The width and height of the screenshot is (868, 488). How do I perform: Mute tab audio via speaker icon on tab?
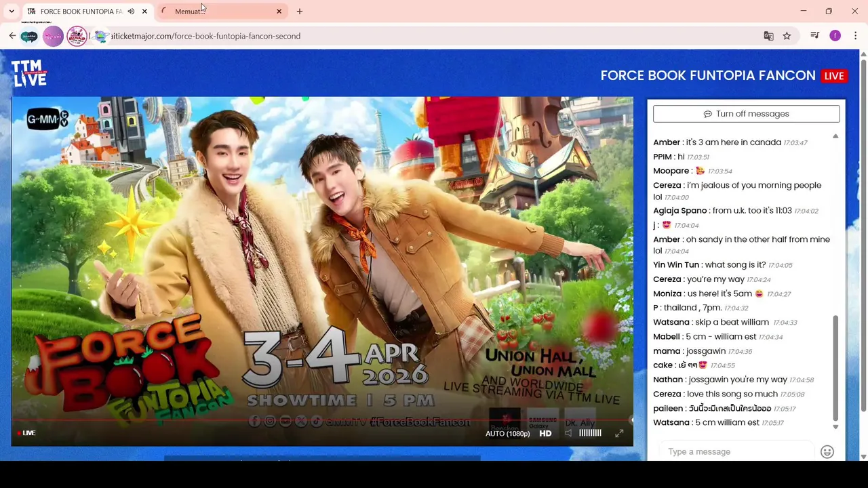(x=131, y=12)
